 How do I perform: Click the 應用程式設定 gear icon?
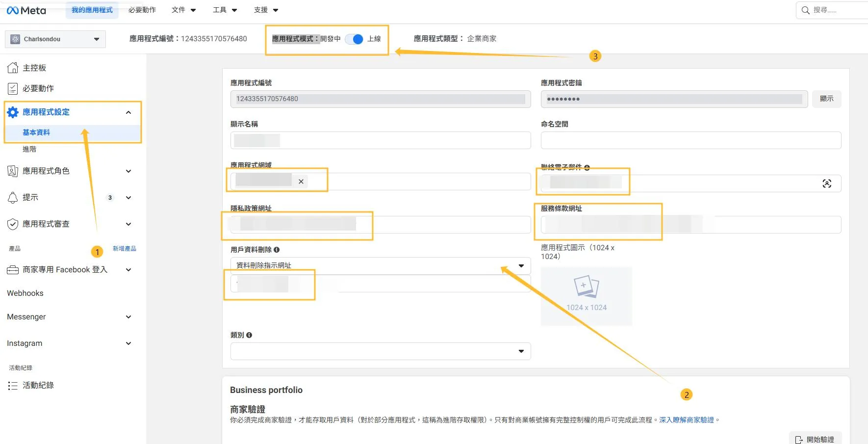tap(13, 112)
